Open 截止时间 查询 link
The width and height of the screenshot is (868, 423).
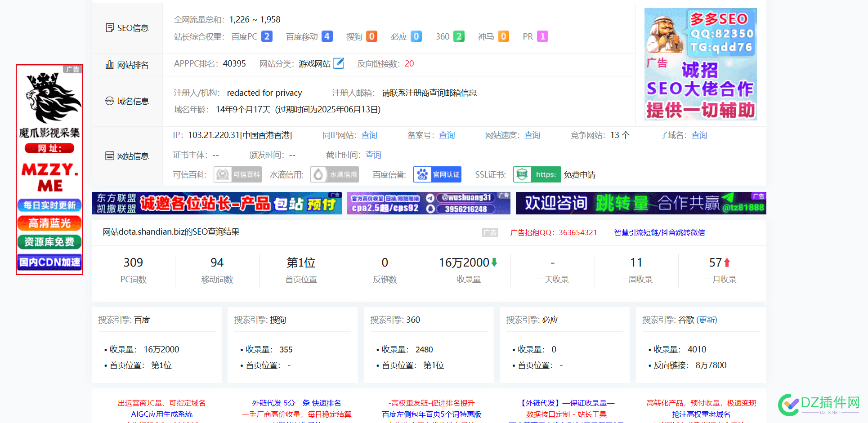pyautogui.click(x=373, y=155)
